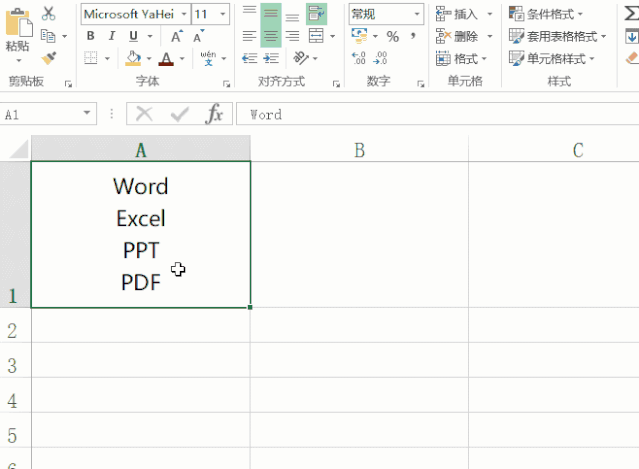Screen dimensions: 639x469
Task: Align text left
Action: [x=249, y=36]
